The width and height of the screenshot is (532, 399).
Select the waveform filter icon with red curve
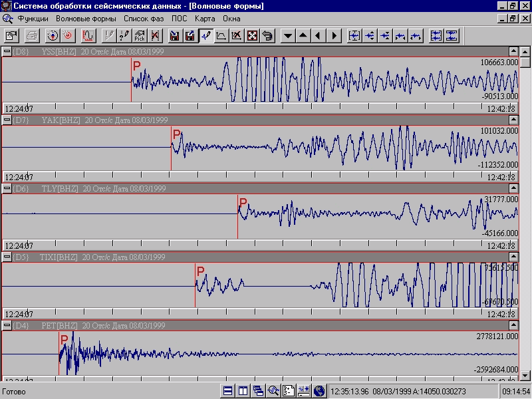(88, 35)
